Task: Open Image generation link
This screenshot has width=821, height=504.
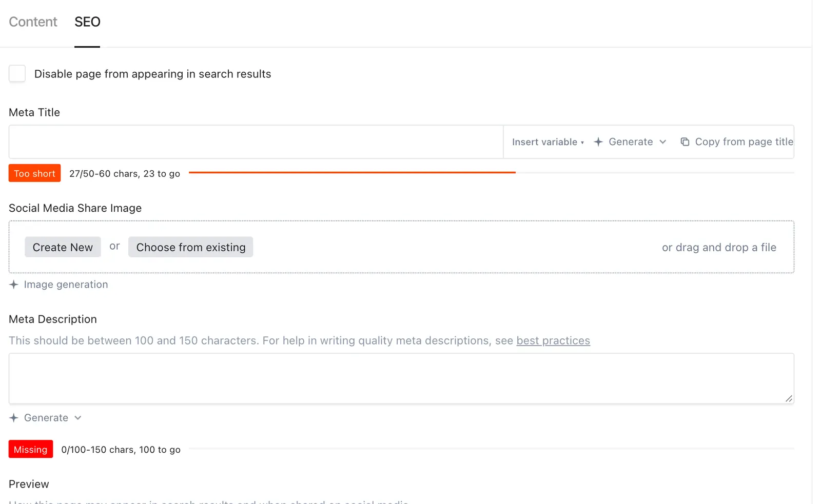Action: click(66, 285)
